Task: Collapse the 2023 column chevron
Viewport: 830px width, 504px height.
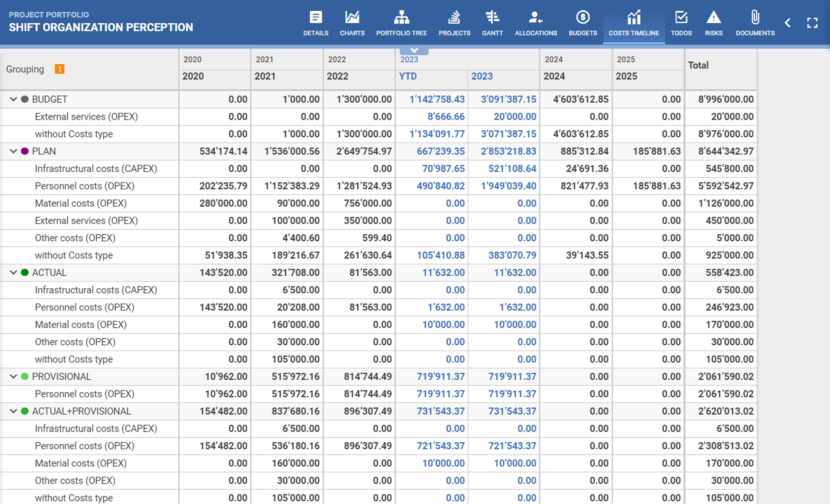Action: click(414, 51)
